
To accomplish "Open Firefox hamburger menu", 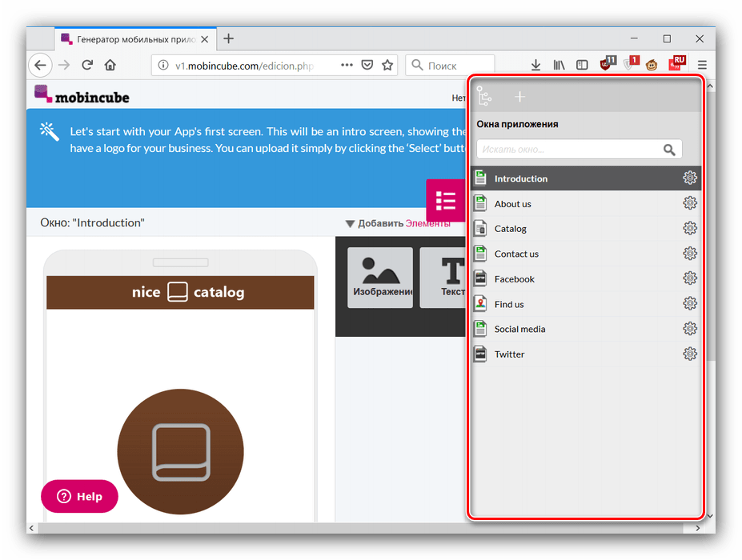I will coord(702,65).
